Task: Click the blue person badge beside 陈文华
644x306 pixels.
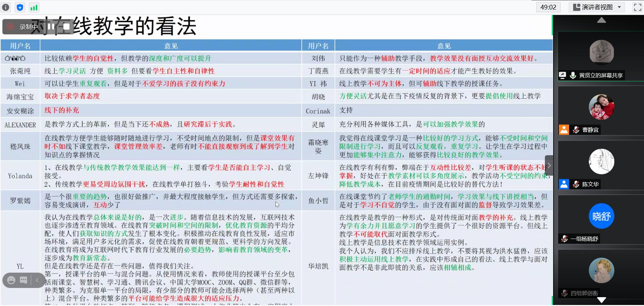Action: tap(564, 184)
